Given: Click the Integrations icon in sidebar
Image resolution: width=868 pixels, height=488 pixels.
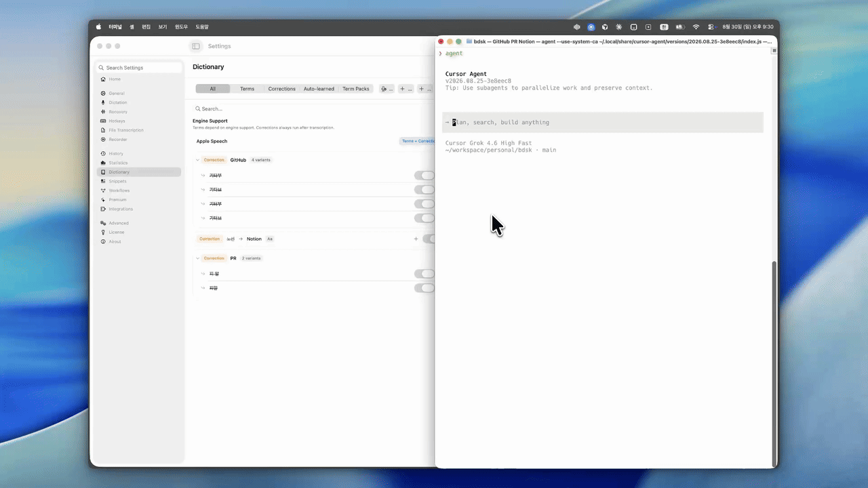Looking at the screenshot, I should tap(103, 209).
